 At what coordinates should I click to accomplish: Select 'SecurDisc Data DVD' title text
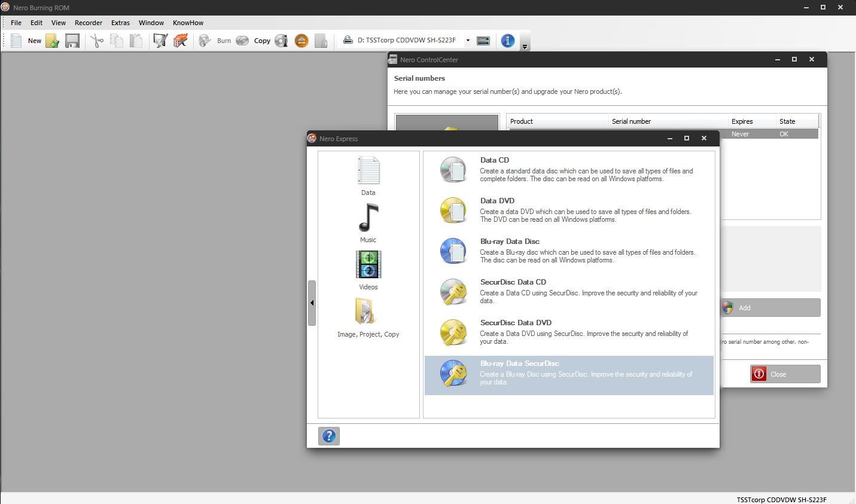click(x=516, y=322)
